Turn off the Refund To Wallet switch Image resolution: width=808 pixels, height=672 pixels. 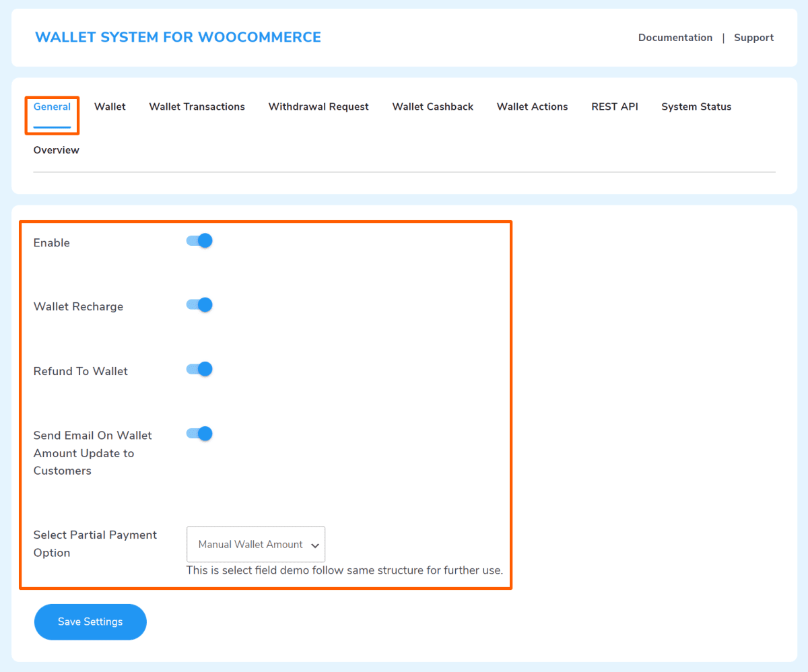click(199, 369)
